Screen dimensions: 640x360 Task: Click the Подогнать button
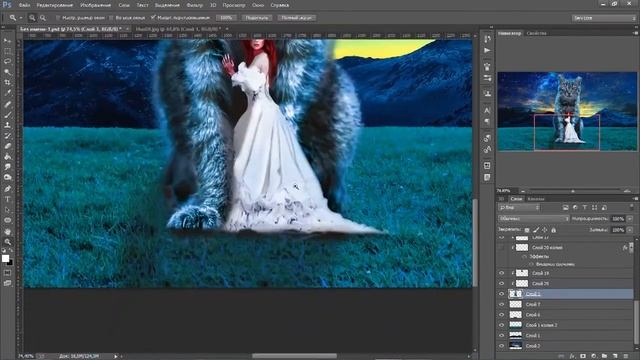pos(257,18)
